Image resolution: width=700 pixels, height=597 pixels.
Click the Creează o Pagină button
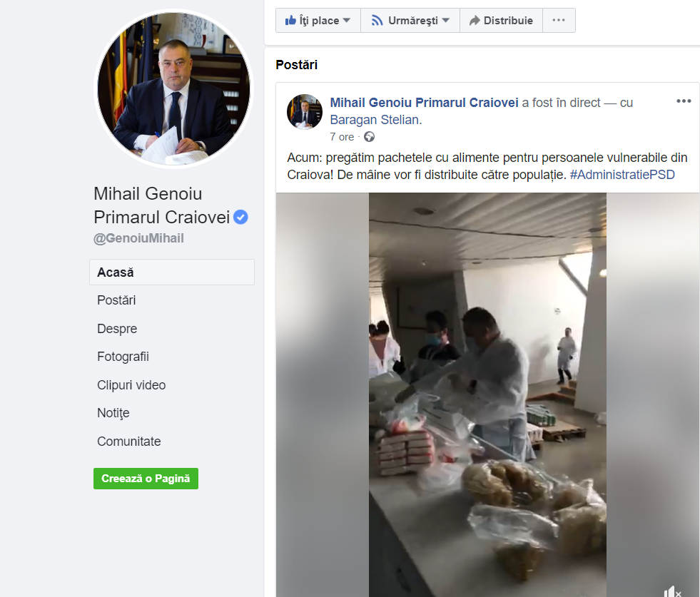146,479
